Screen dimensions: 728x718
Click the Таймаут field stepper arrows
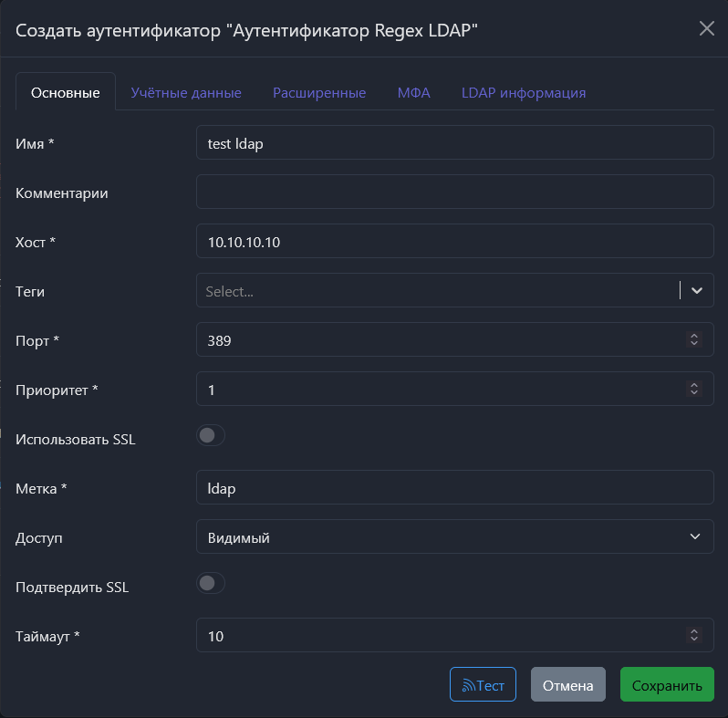tap(693, 635)
